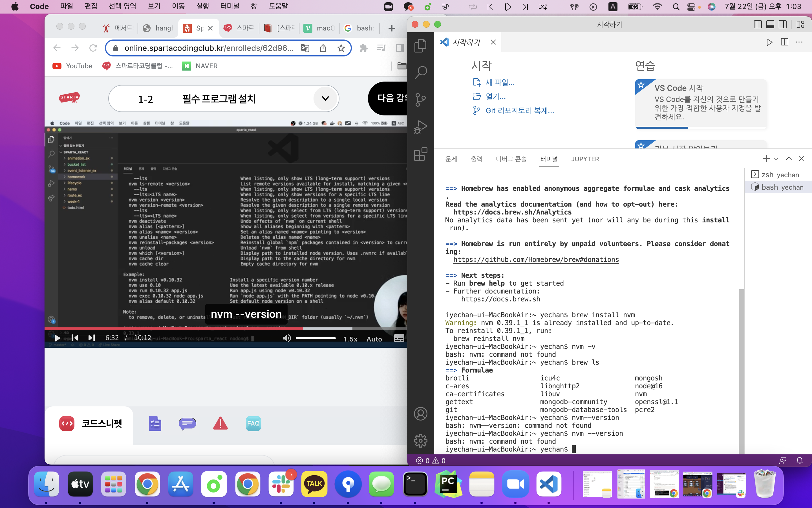
Task: Click the translate icon in Chrome address bar
Action: point(305,48)
